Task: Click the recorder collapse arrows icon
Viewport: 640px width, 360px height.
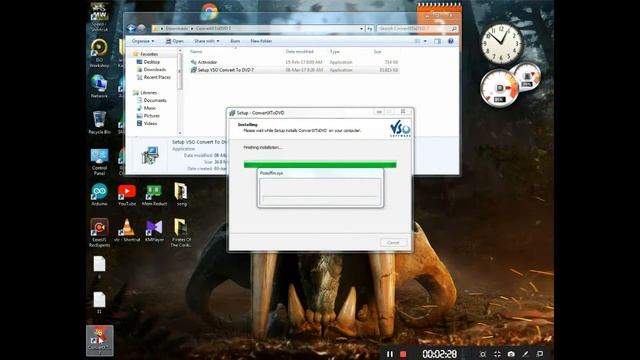Action: 497,354
